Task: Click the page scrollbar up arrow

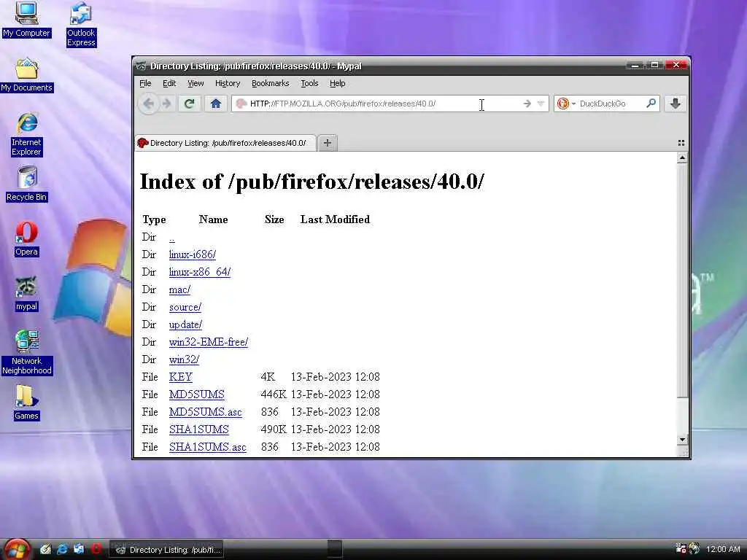Action: (682, 157)
